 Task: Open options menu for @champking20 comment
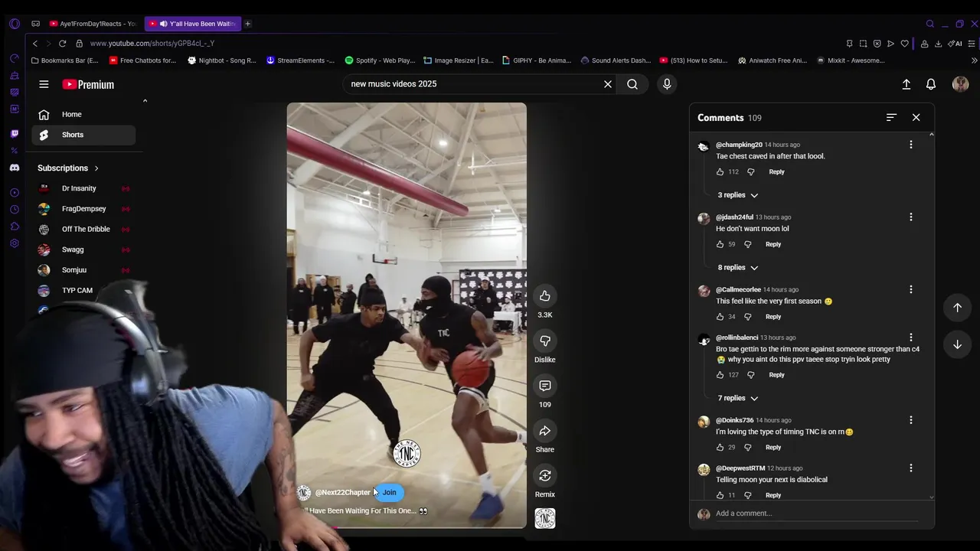(x=911, y=145)
